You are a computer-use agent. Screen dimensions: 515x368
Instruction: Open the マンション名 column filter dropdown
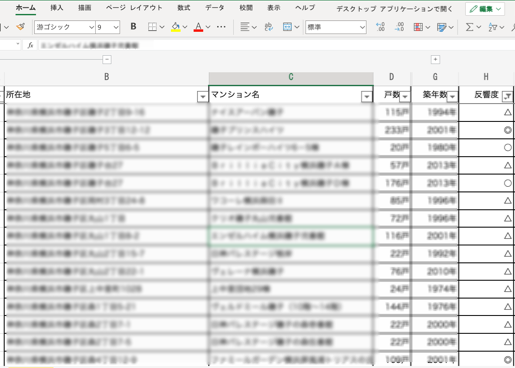pyautogui.click(x=366, y=97)
